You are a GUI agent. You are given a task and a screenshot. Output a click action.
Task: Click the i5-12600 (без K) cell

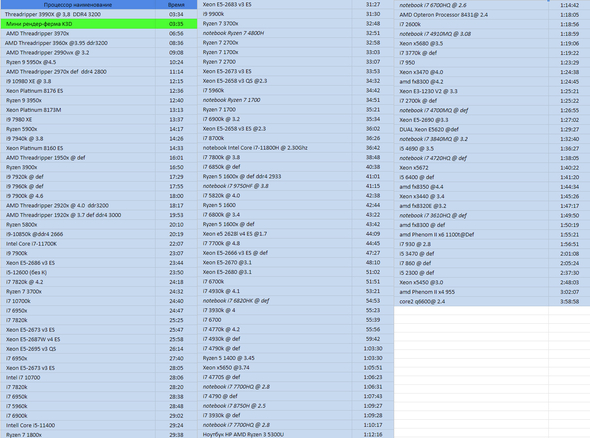pyautogui.click(x=78, y=272)
